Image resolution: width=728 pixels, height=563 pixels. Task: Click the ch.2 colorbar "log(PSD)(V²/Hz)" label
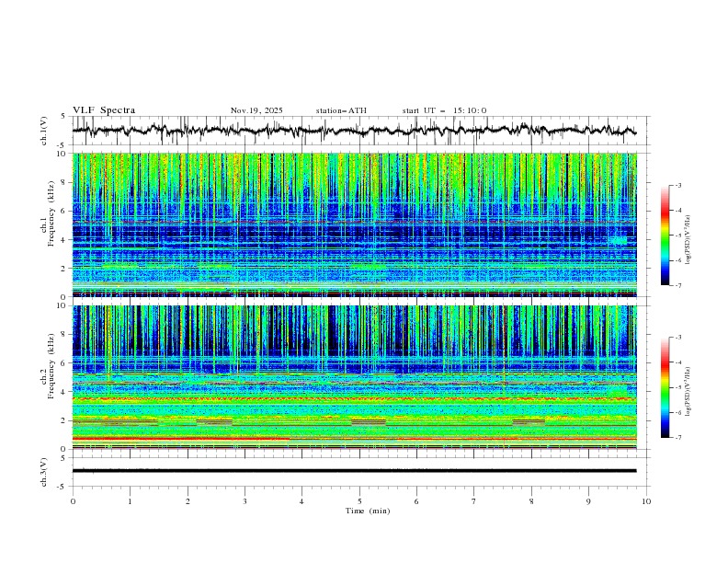click(x=688, y=391)
